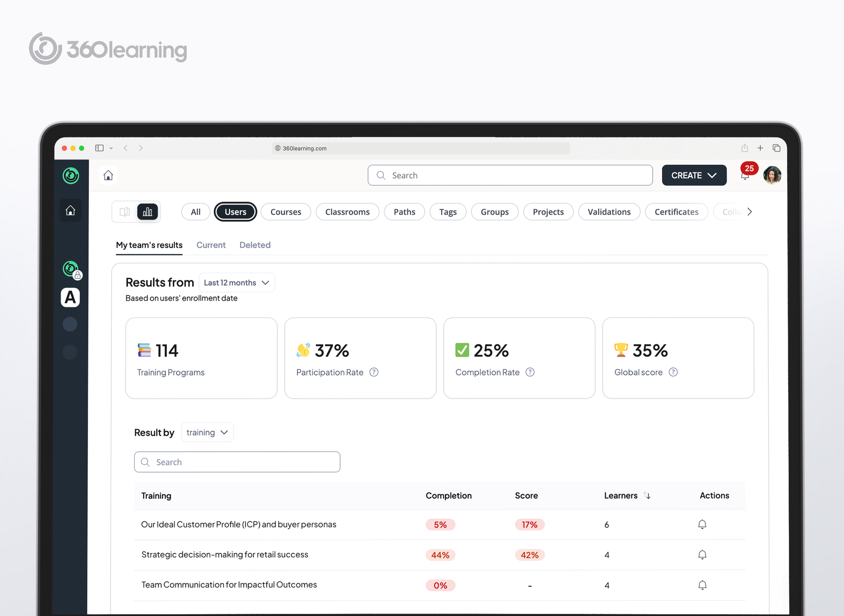Open the locked 360Learning workspace icon
The height and width of the screenshot is (616, 844).
tap(71, 269)
